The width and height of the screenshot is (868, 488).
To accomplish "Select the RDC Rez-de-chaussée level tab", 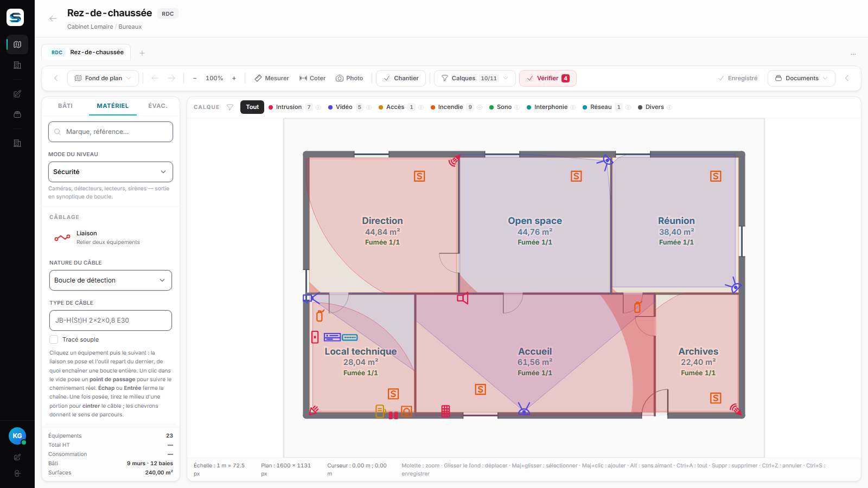I will pos(86,53).
